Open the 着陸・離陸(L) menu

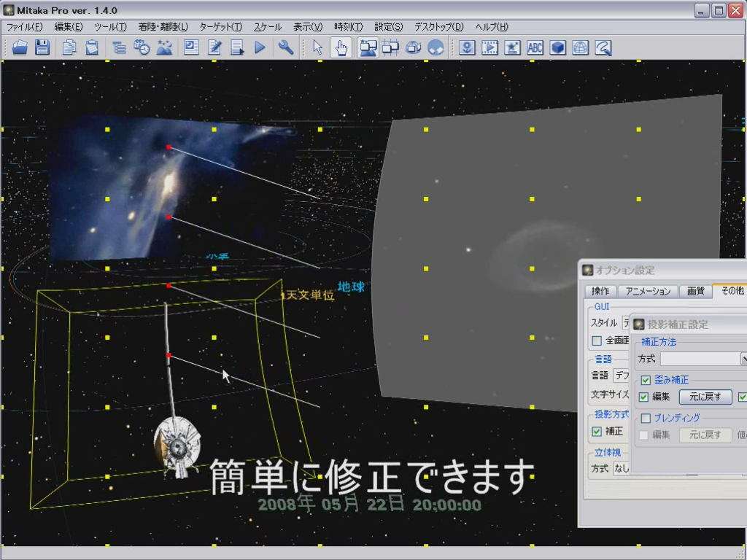click(163, 27)
